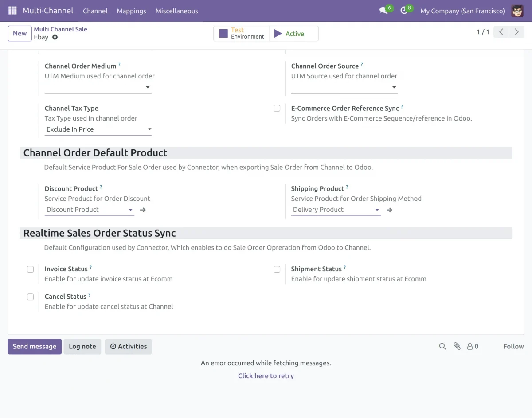Click the Click here to retry link
Viewport: 532px width, 418px height.
pos(266,375)
